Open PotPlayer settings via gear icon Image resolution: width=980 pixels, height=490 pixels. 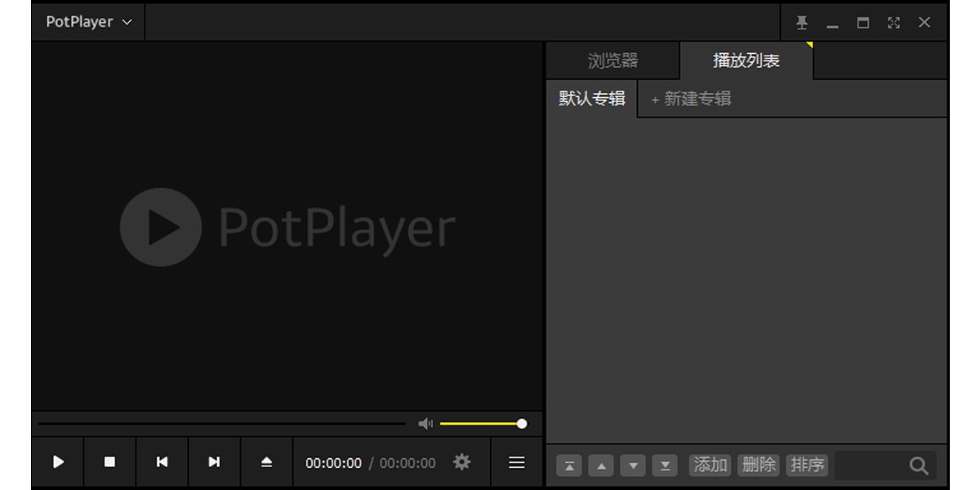coord(461,462)
